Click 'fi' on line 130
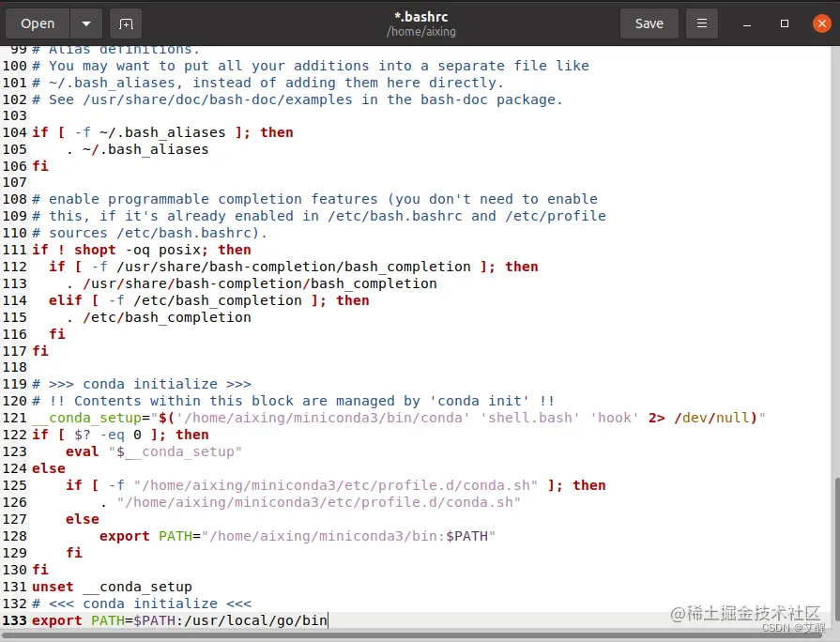This screenshot has height=642, width=840. click(x=40, y=570)
